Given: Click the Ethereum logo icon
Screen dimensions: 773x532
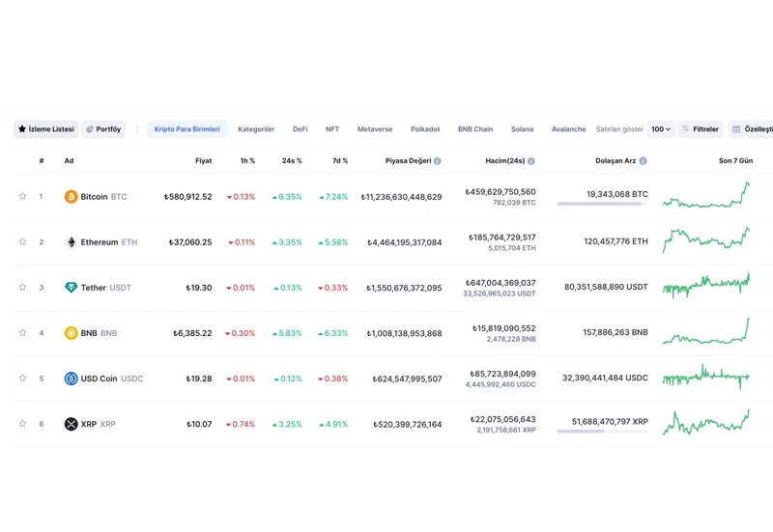Looking at the screenshot, I should coord(71,242).
